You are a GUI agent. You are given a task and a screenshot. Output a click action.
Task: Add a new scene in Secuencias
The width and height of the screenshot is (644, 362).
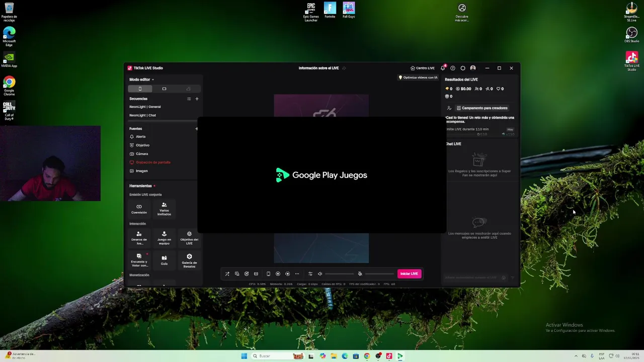click(x=197, y=99)
